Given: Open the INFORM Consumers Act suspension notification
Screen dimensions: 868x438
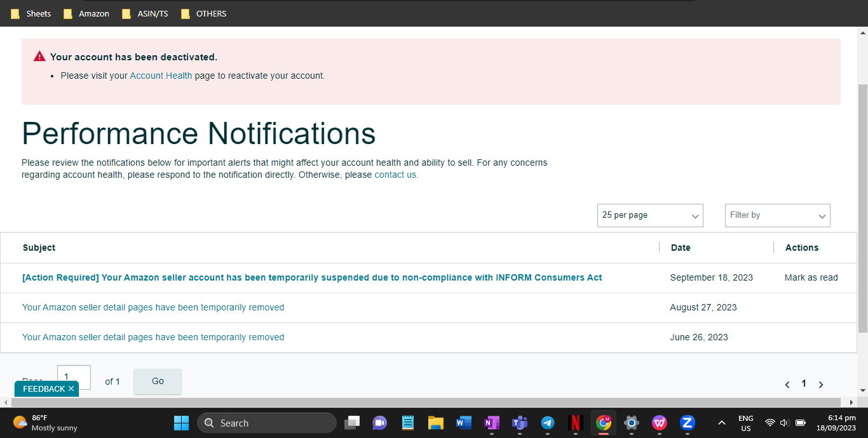Looking at the screenshot, I should tap(312, 277).
